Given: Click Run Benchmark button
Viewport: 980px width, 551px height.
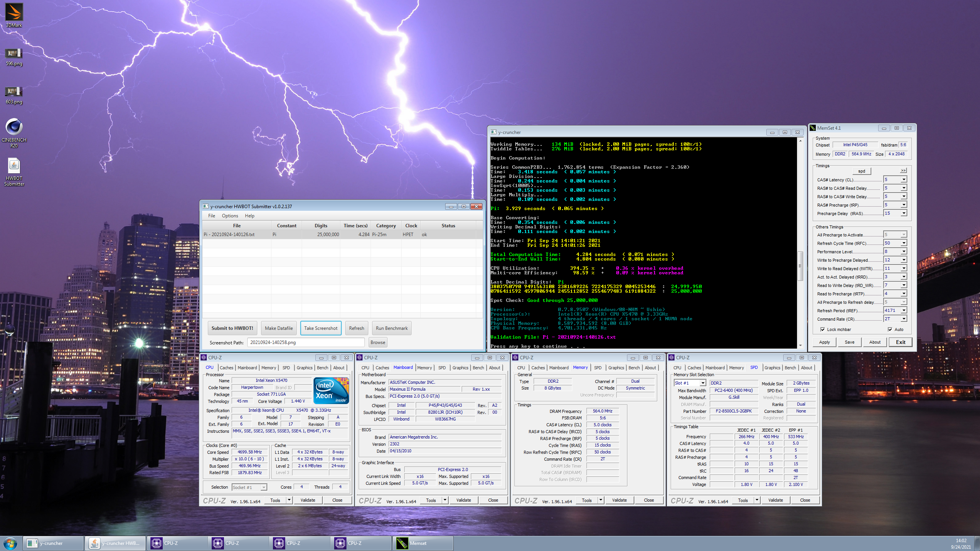Looking at the screenshot, I should pyautogui.click(x=392, y=328).
